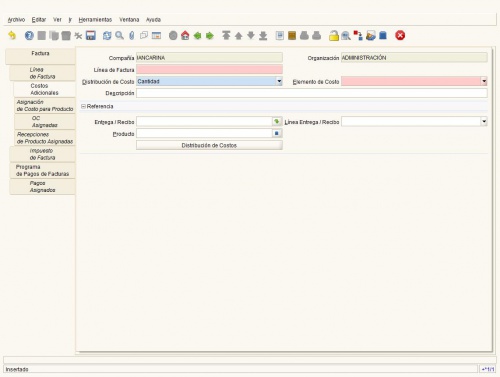Open attachments via the paperclip icon

(x=132, y=35)
